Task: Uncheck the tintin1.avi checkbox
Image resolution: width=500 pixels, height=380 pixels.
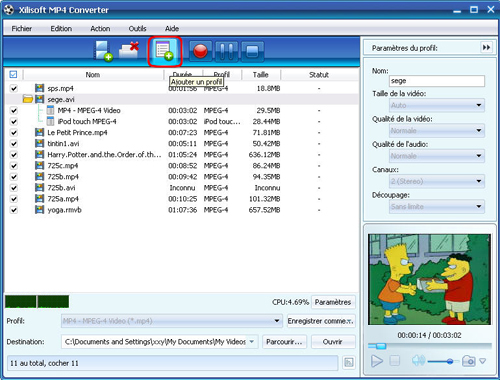Action: 14,144
